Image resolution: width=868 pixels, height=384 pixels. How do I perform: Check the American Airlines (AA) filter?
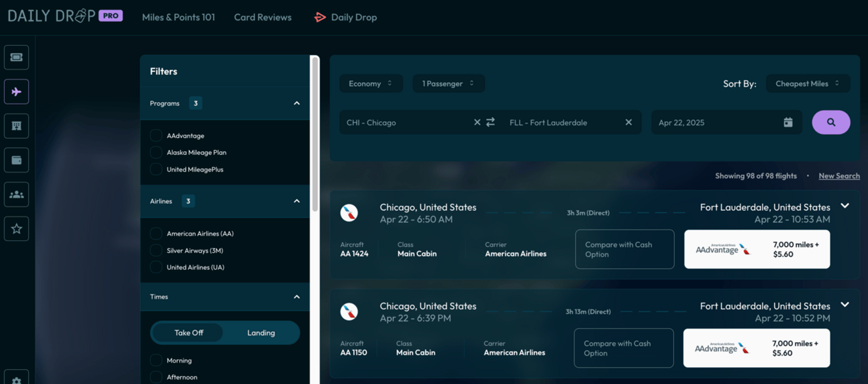(156, 233)
